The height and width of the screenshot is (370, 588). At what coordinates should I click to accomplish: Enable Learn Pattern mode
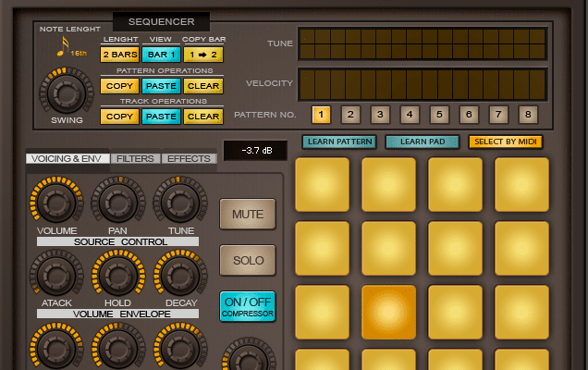point(338,142)
